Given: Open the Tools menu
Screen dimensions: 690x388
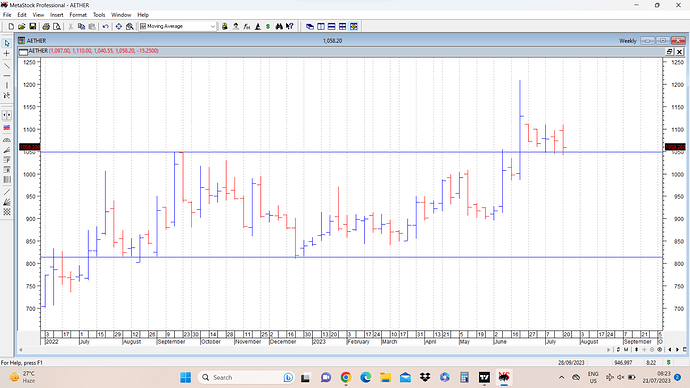Looking at the screenshot, I should click(99, 15).
